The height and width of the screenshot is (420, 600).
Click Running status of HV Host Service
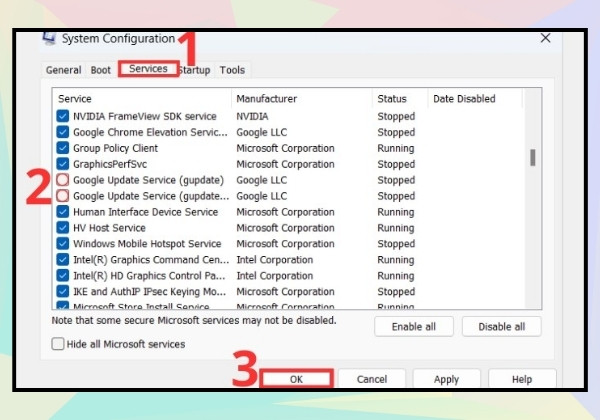(396, 228)
